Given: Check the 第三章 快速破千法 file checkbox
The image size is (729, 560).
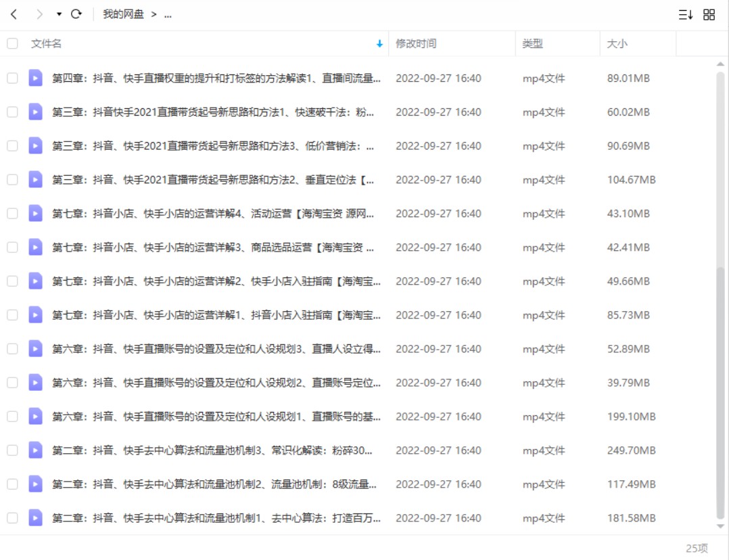Looking at the screenshot, I should pos(13,112).
